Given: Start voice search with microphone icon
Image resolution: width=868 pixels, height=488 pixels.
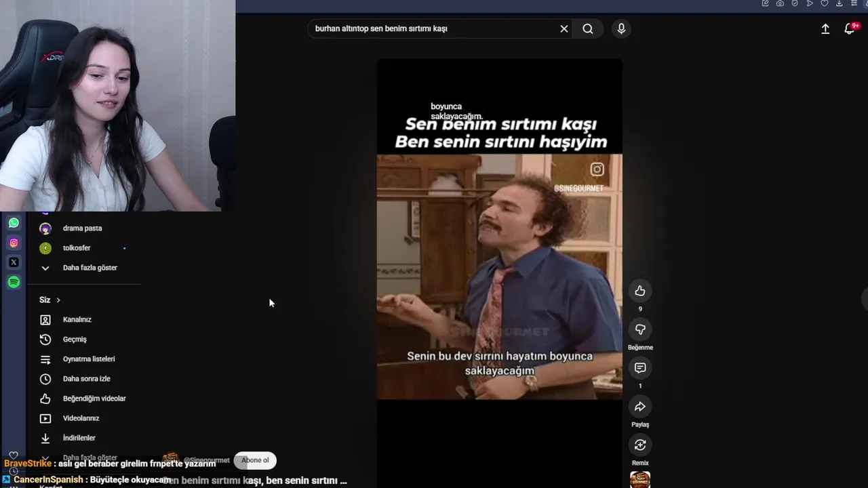Looking at the screenshot, I should tap(621, 28).
